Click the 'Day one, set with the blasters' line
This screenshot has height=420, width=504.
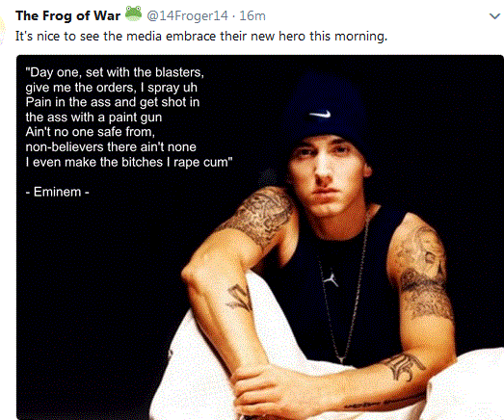pos(115,72)
